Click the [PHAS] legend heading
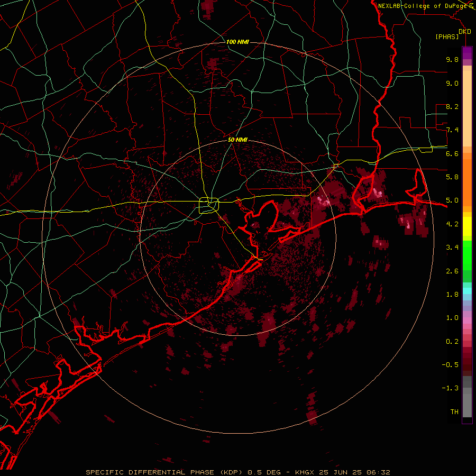The height and width of the screenshot is (476, 476). [x=447, y=37]
